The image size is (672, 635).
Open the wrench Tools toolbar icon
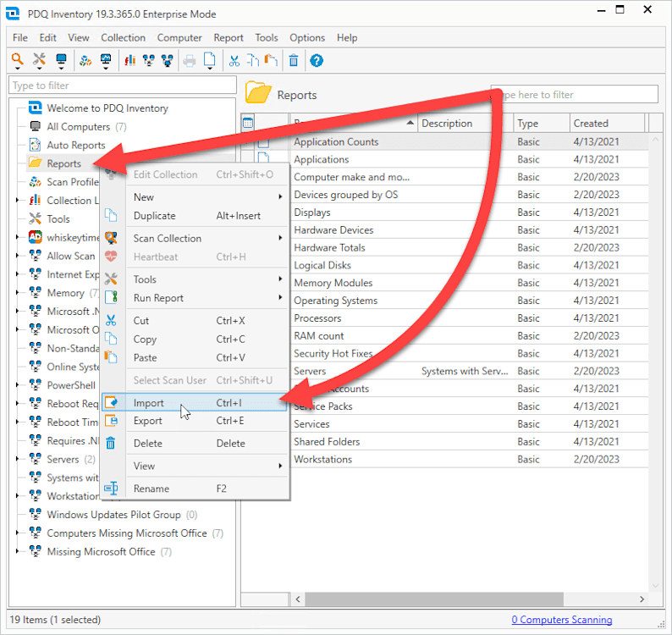pos(39,58)
